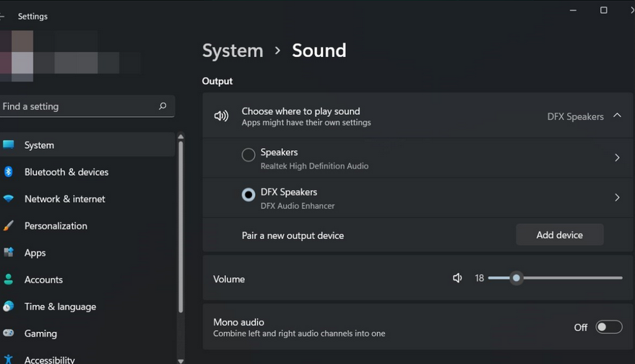Click the Network wifi icon in sidebar
Image resolution: width=635 pixels, height=364 pixels.
pos(8,199)
